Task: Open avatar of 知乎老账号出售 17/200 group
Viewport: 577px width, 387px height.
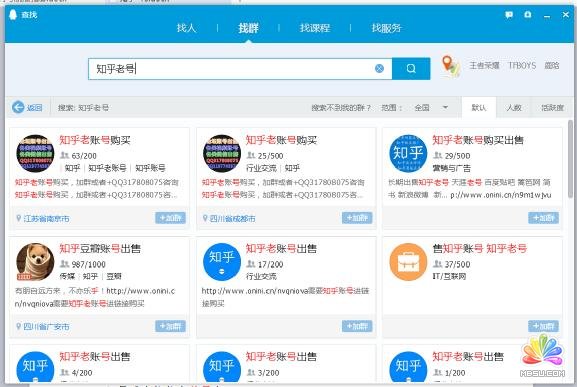Action: click(222, 262)
